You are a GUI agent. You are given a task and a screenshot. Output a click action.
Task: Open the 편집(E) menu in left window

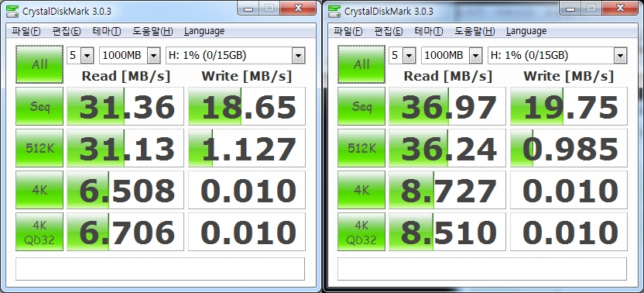coord(66,31)
